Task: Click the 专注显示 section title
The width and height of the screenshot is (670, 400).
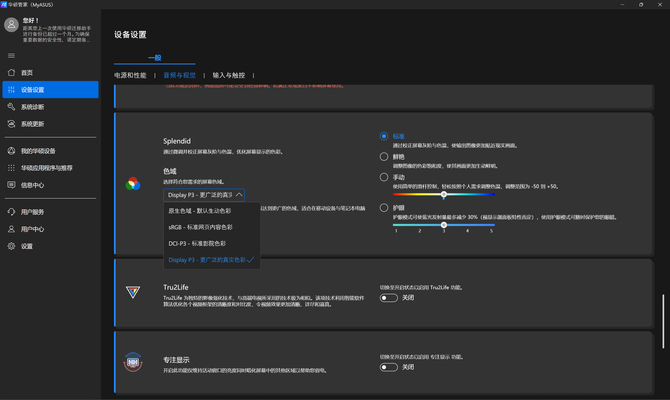Action: click(x=176, y=360)
